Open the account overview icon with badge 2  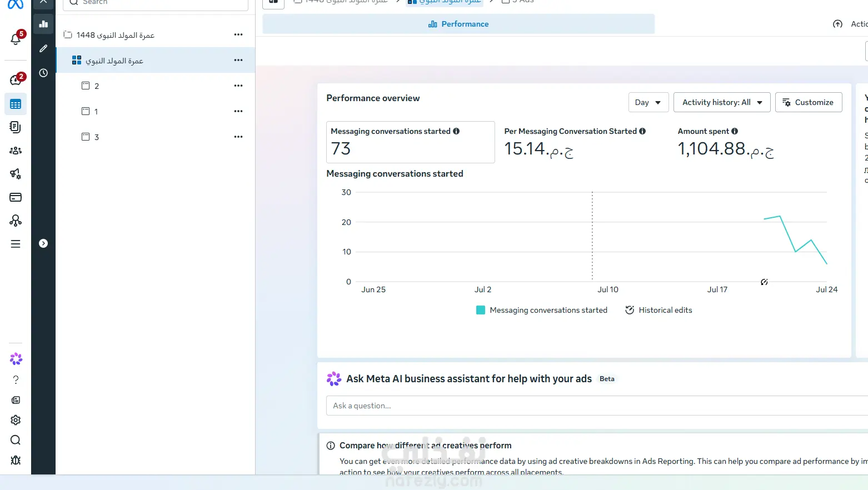16,80
